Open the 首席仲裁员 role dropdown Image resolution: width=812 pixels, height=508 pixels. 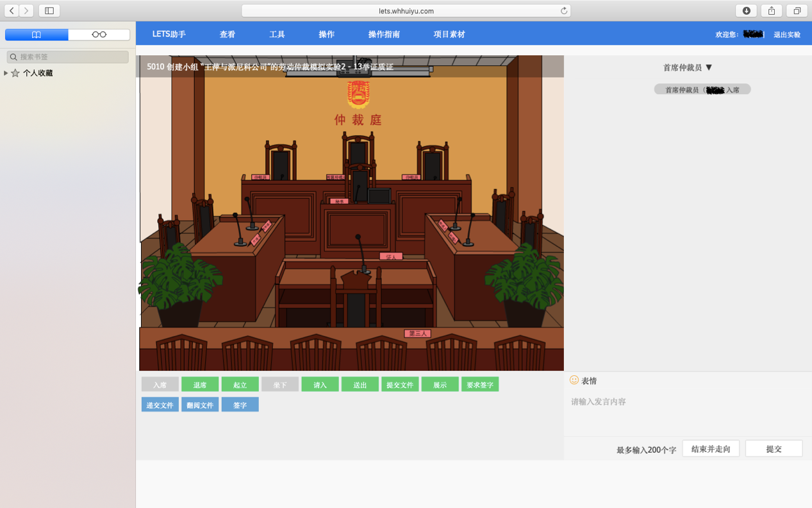pos(688,67)
